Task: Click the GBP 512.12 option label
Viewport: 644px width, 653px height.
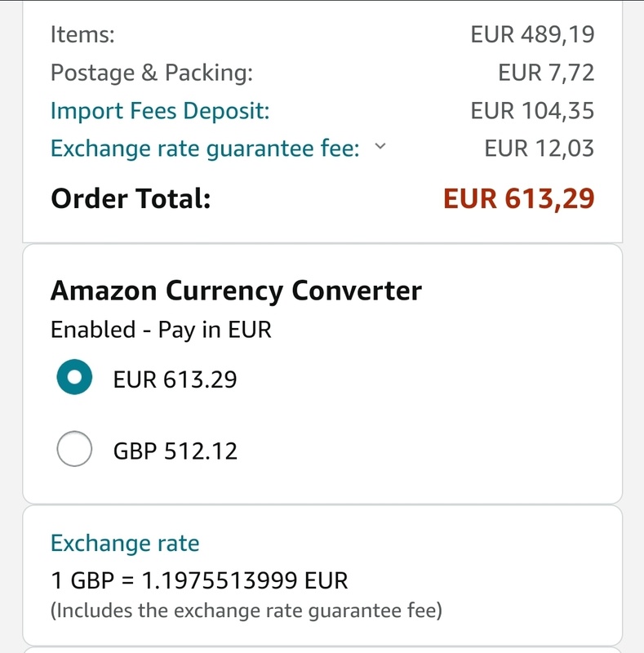Action: 175,451
